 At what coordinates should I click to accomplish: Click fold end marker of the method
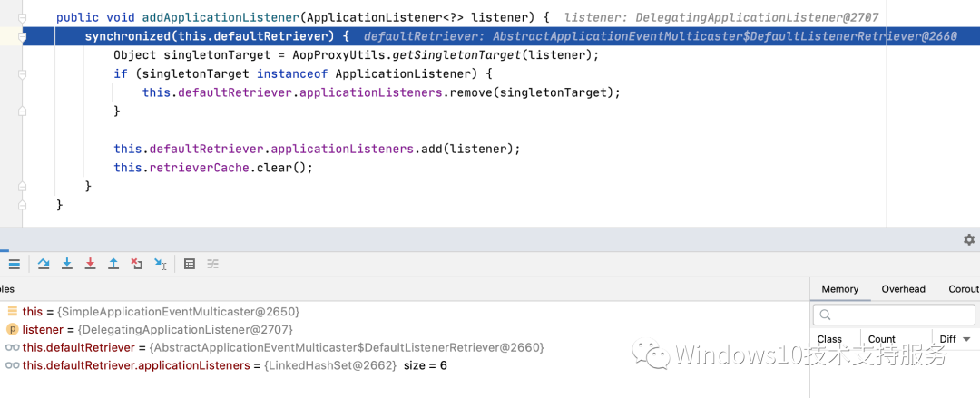23,205
